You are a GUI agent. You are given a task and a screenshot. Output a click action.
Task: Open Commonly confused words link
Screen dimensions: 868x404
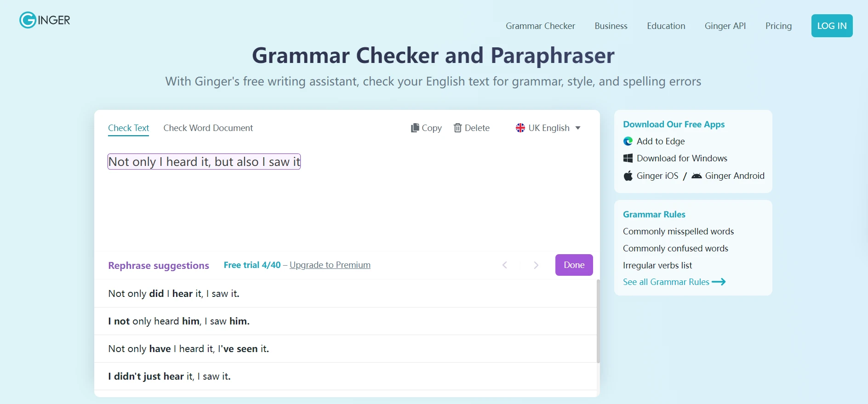coord(675,248)
